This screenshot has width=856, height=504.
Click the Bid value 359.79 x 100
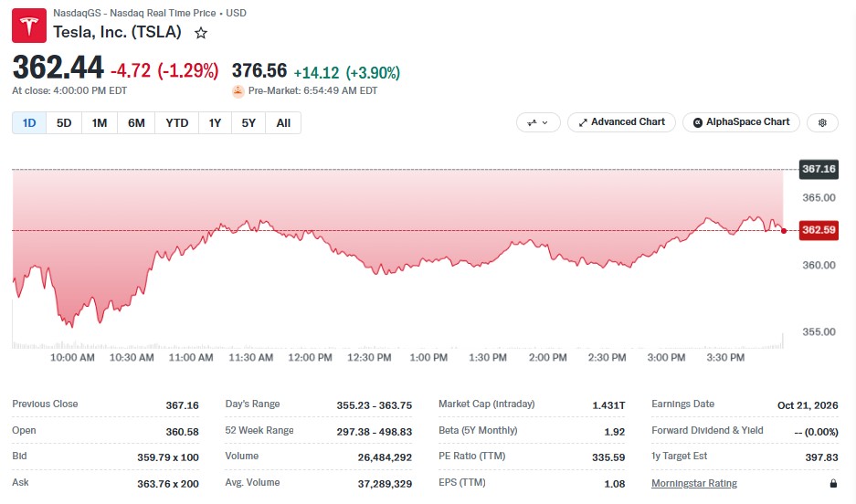point(167,457)
